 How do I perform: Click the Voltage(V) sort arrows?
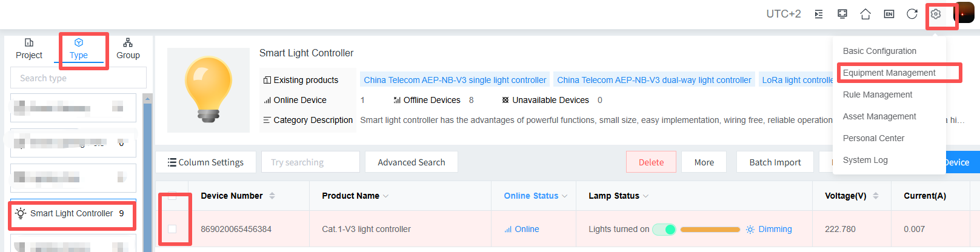[876, 196]
